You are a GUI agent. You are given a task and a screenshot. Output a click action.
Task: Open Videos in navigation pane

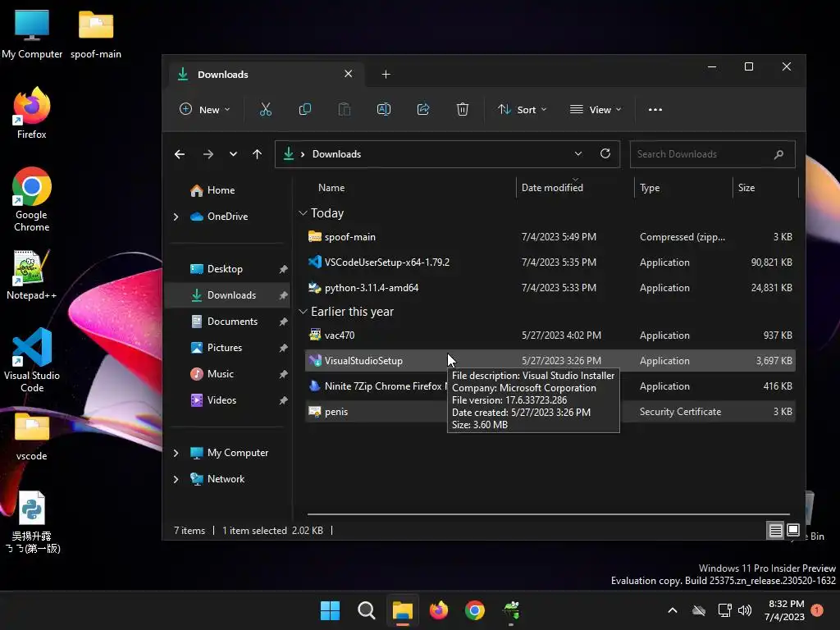coord(214,400)
